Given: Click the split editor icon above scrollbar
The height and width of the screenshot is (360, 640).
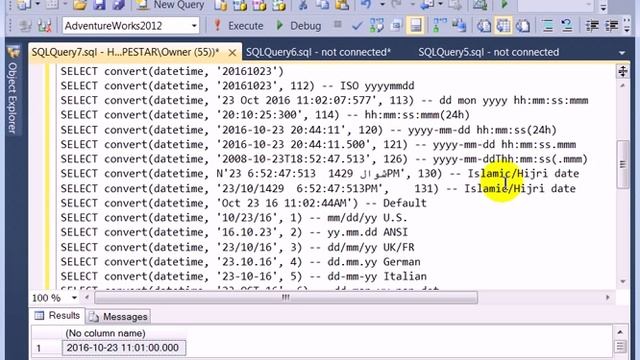Looking at the screenshot, I should click(623, 71).
